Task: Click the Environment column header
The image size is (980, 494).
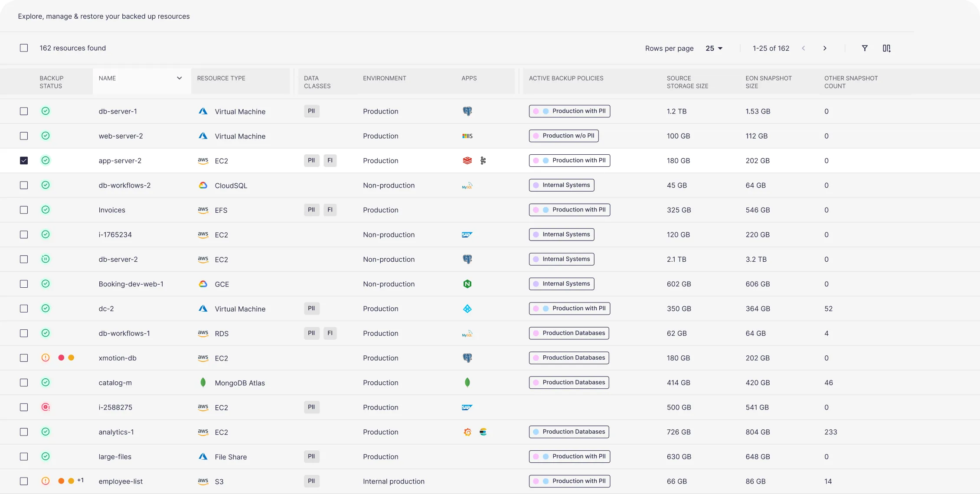Action: pyautogui.click(x=384, y=78)
